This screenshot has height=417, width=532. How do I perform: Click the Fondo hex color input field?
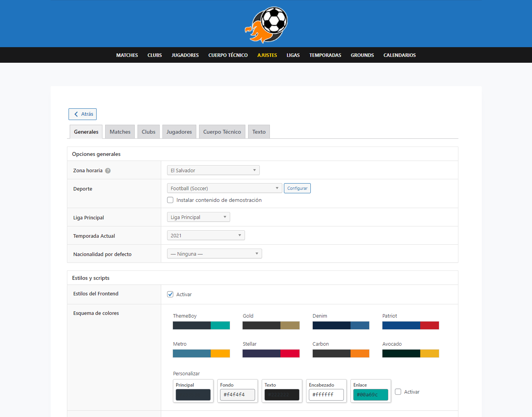(238, 395)
